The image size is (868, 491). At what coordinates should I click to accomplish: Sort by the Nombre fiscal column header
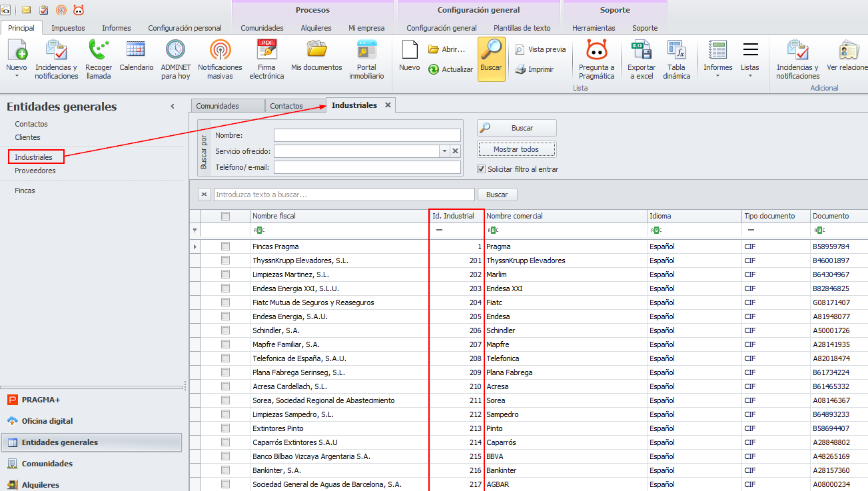click(x=340, y=216)
